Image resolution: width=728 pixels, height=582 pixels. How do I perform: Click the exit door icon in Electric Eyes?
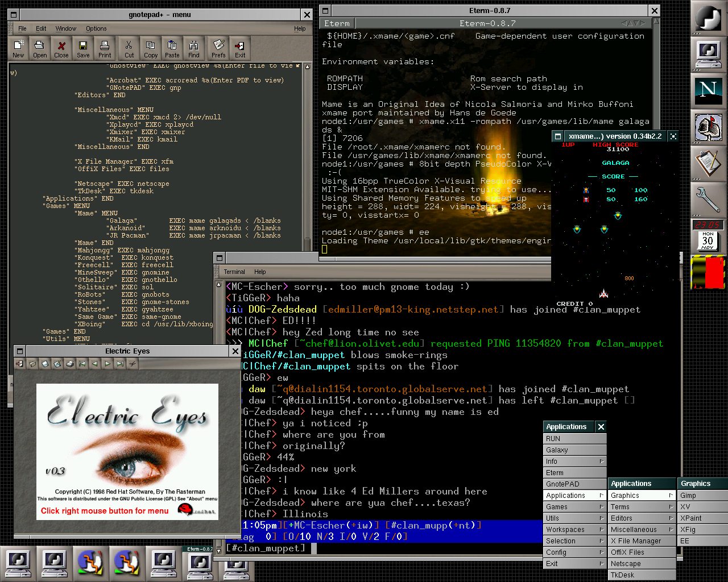[20, 364]
